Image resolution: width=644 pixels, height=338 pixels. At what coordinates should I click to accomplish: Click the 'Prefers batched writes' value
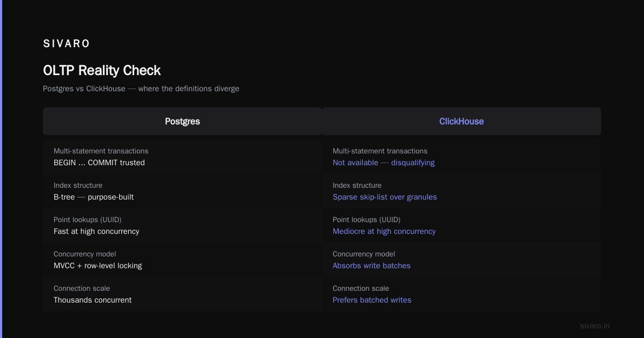tap(372, 300)
